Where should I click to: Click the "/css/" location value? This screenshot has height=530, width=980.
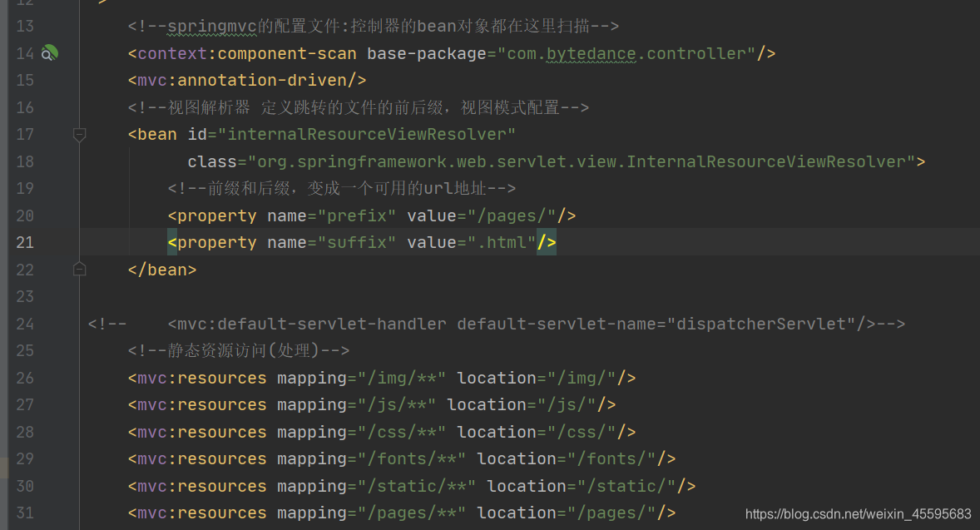582,432
